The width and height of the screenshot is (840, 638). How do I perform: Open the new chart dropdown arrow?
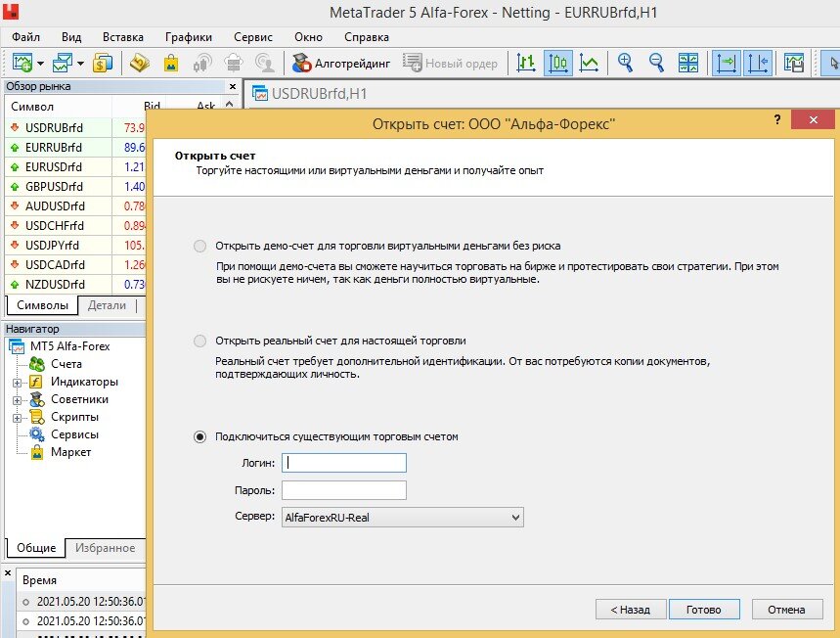[41, 64]
